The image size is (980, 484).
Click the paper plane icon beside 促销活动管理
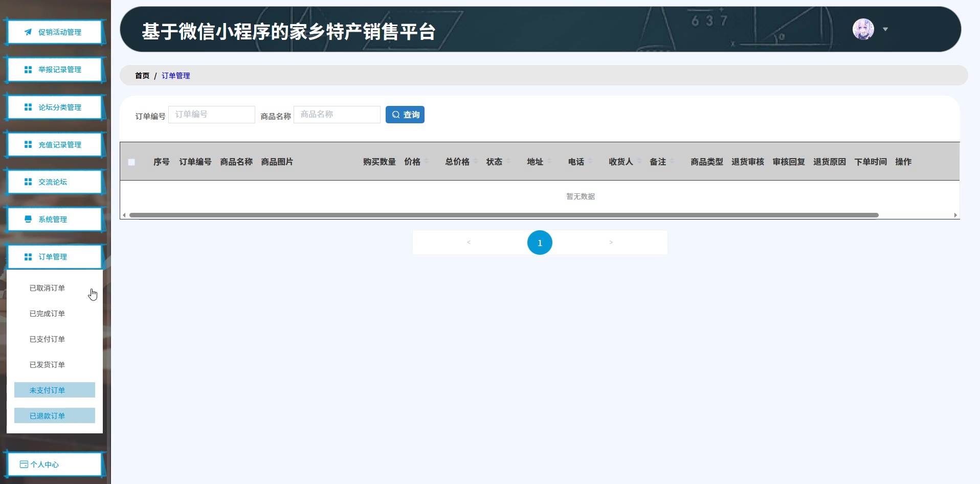pos(28,32)
